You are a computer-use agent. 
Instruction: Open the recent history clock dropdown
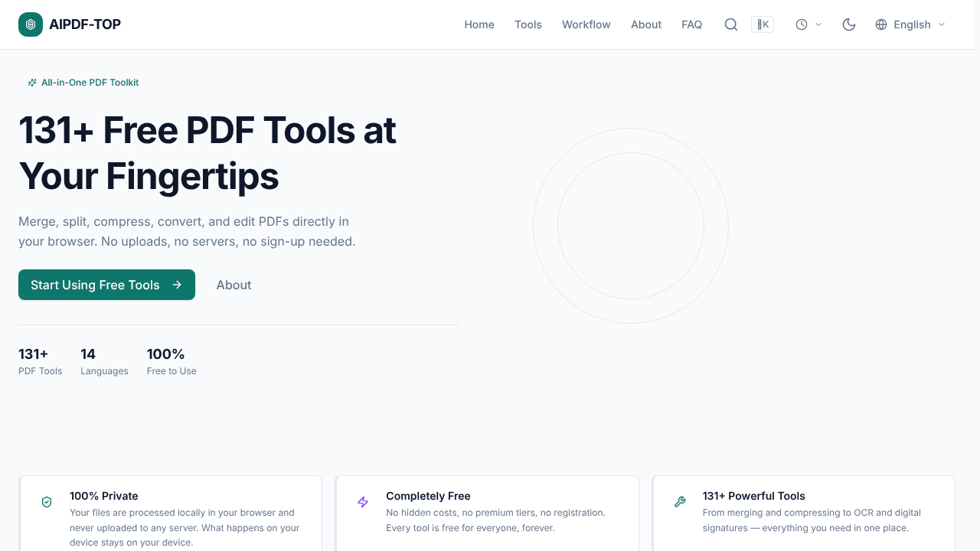pos(808,24)
